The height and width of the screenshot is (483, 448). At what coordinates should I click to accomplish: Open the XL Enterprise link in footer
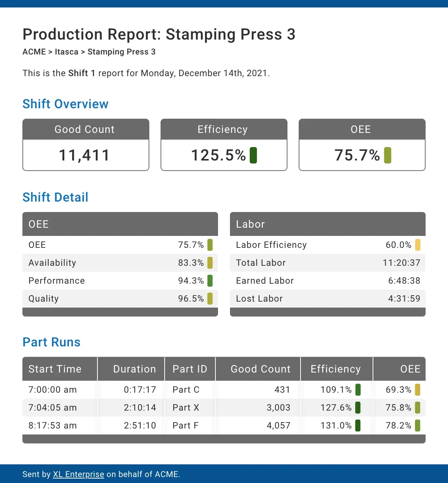tap(78, 474)
